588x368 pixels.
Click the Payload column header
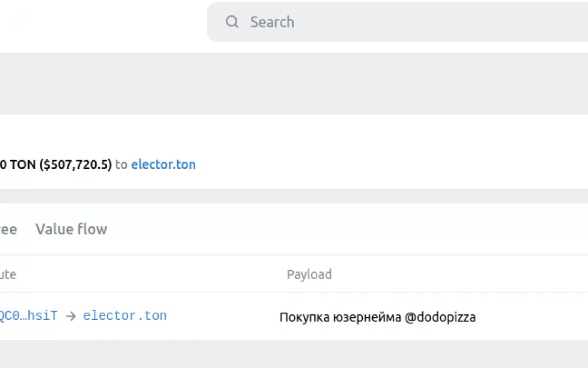point(309,274)
